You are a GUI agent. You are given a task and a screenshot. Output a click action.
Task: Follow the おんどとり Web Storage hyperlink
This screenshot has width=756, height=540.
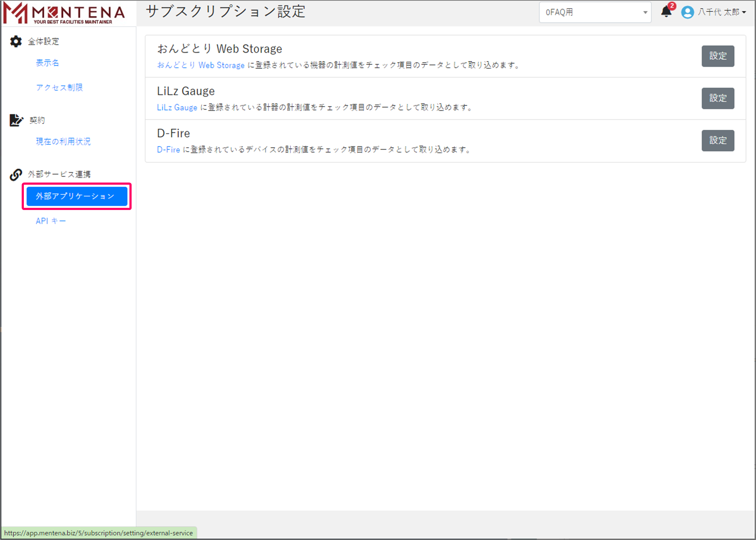(201, 65)
